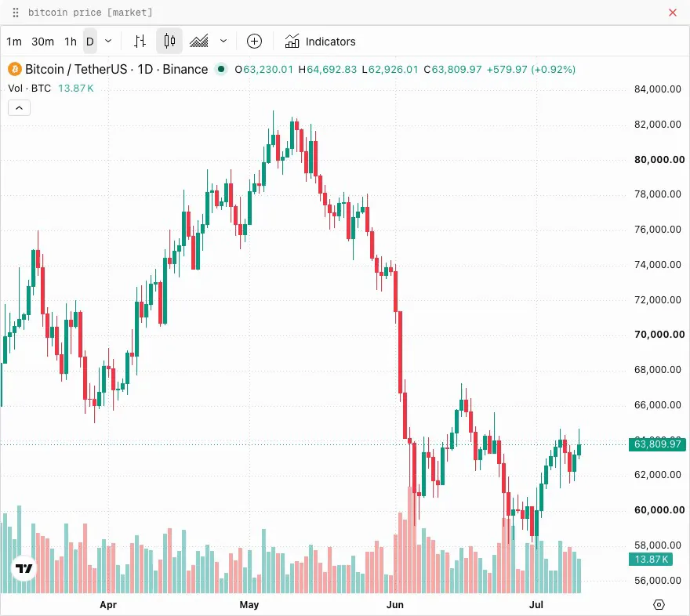Click the green market open status dot

(x=221, y=69)
